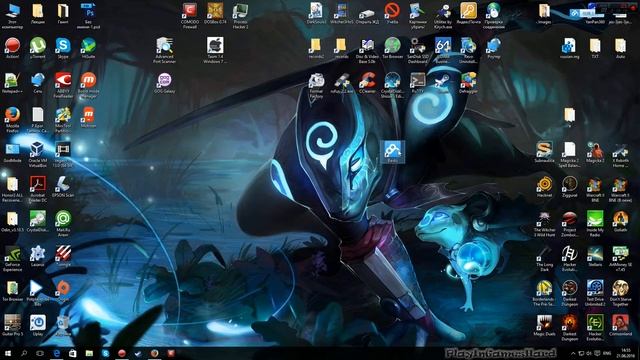
Task: Open the Guitar Pro 5 shortcut
Action: tap(12, 325)
